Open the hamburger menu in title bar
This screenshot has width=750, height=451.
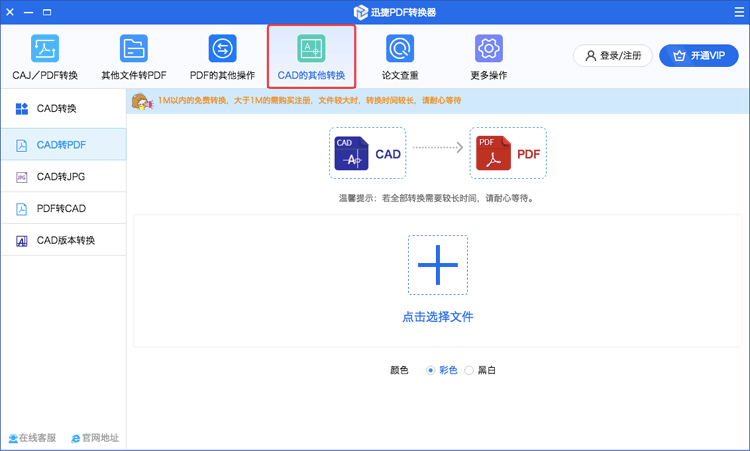tap(739, 12)
